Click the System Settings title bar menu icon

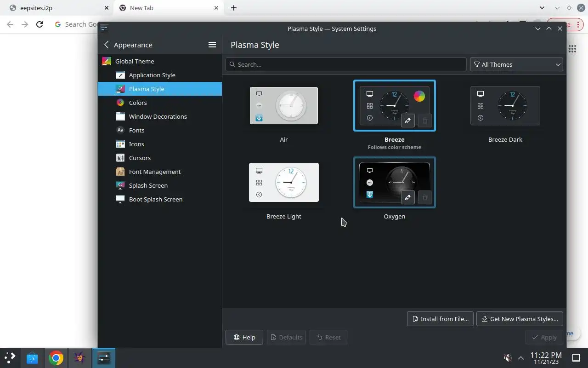point(104,28)
